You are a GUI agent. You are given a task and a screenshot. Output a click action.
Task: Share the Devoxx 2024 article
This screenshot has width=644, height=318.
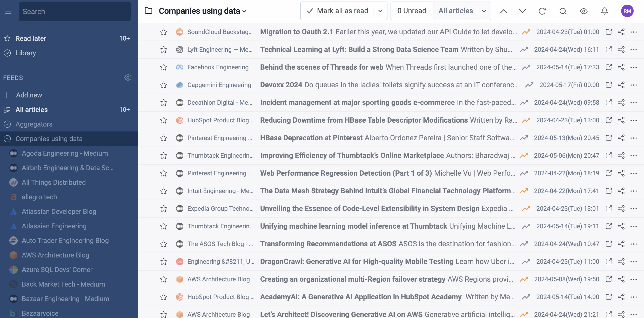pos(621,85)
